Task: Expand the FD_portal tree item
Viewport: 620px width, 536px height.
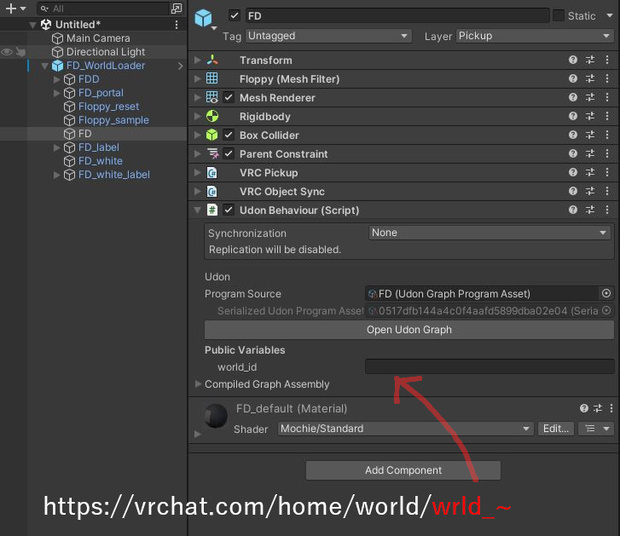Action: (57, 93)
